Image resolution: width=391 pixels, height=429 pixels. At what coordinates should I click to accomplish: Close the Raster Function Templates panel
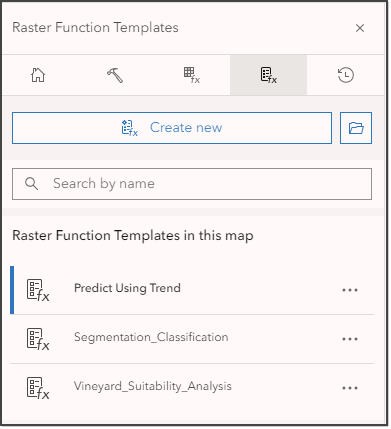(x=360, y=28)
